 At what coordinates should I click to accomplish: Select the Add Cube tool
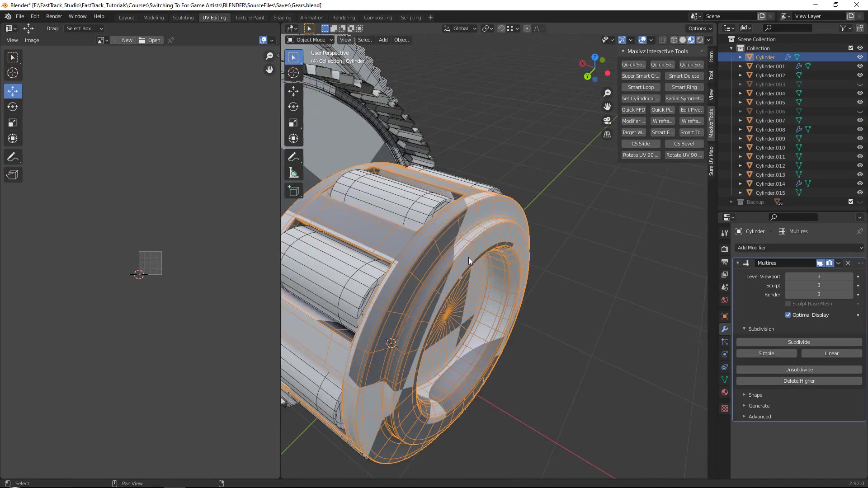pos(293,191)
